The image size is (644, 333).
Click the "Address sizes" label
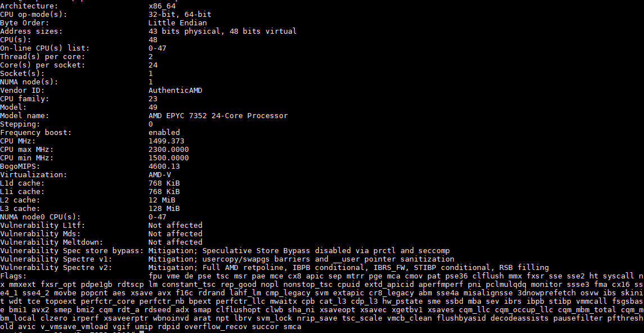tap(31, 31)
